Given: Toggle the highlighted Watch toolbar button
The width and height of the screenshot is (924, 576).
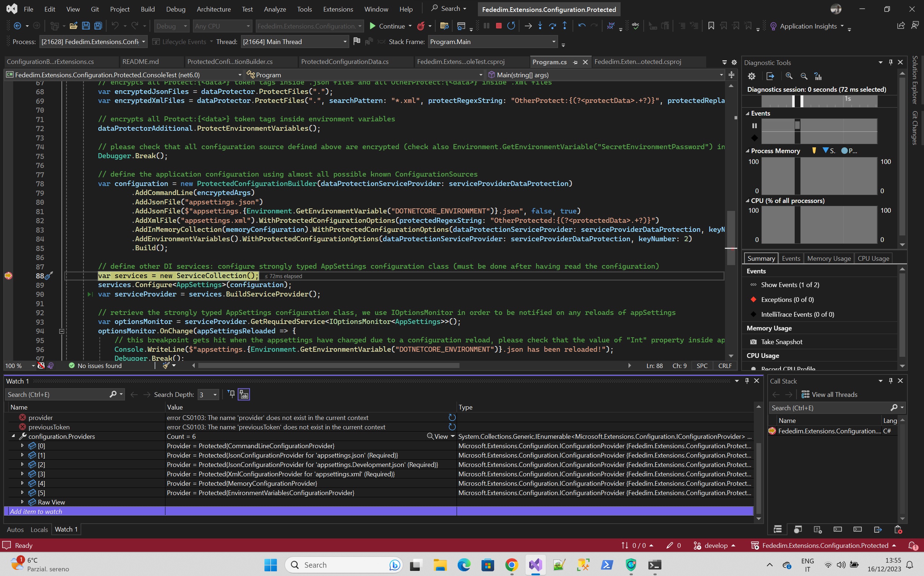Looking at the screenshot, I should tap(244, 394).
